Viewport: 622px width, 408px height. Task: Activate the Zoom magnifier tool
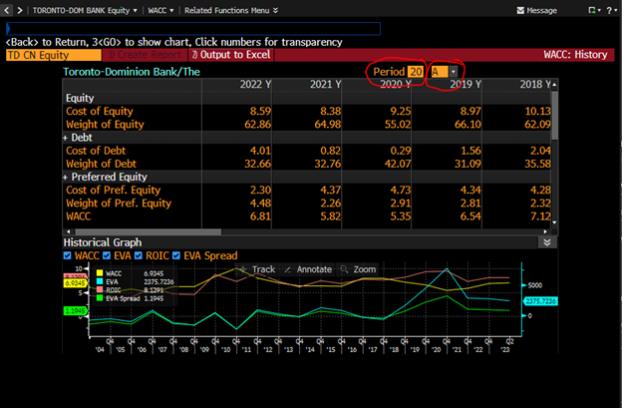click(x=344, y=269)
